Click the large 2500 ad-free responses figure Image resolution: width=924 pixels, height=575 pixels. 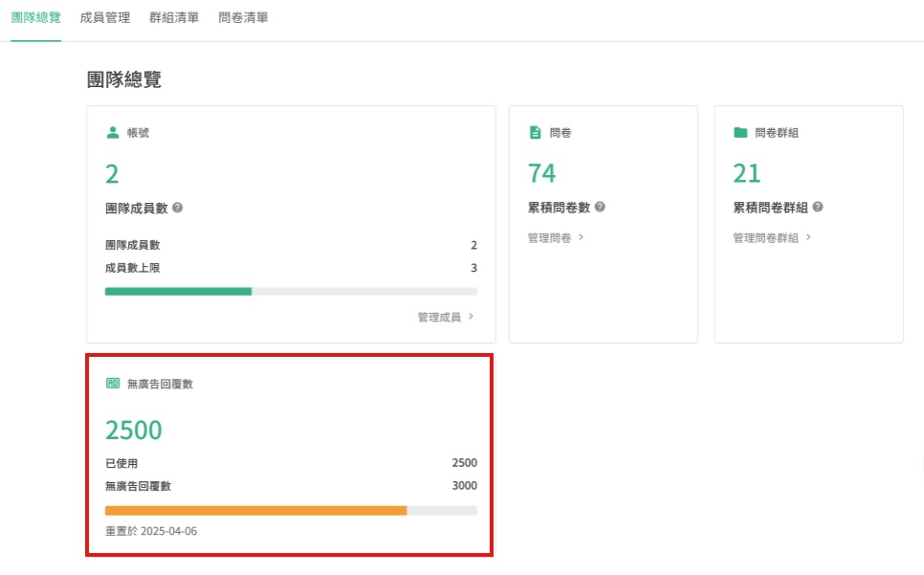pos(134,431)
